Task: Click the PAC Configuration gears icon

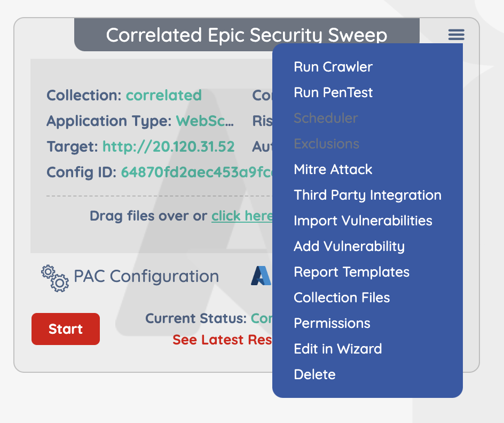Action: [x=55, y=278]
